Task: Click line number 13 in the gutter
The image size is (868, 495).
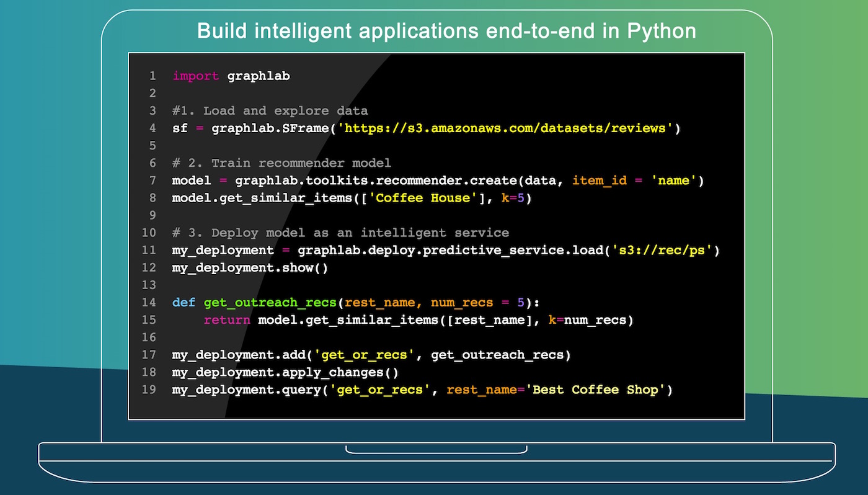Action: (149, 285)
